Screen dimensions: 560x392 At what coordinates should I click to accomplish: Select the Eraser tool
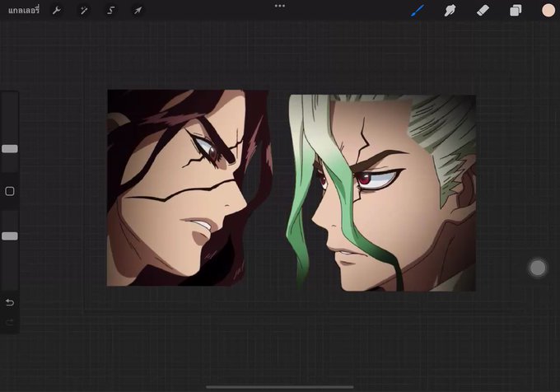point(483,11)
